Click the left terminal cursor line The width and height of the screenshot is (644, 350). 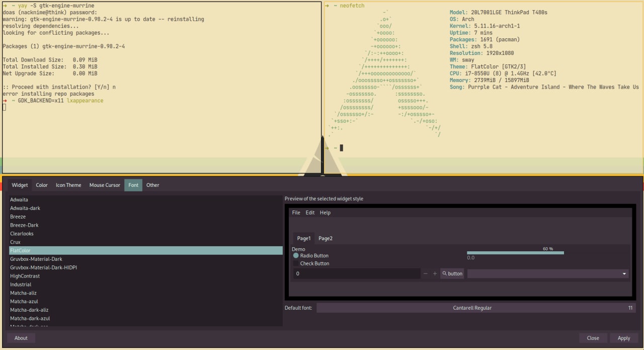4,107
